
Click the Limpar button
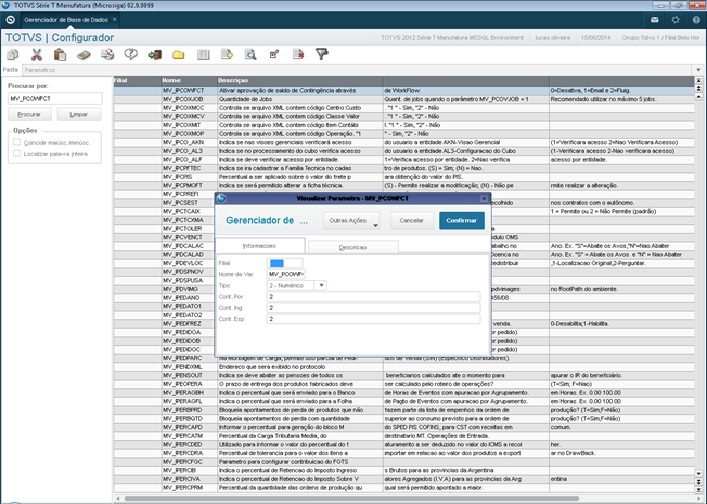coord(79,115)
